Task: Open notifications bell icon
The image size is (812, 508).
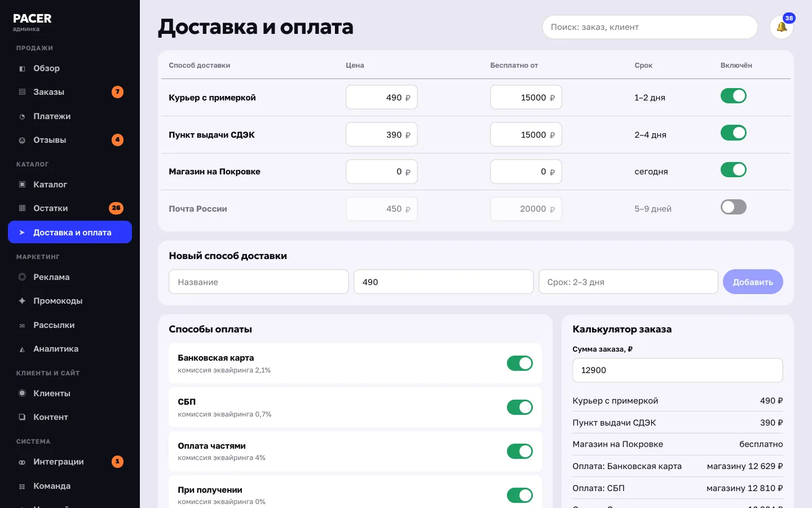Action: tap(782, 27)
